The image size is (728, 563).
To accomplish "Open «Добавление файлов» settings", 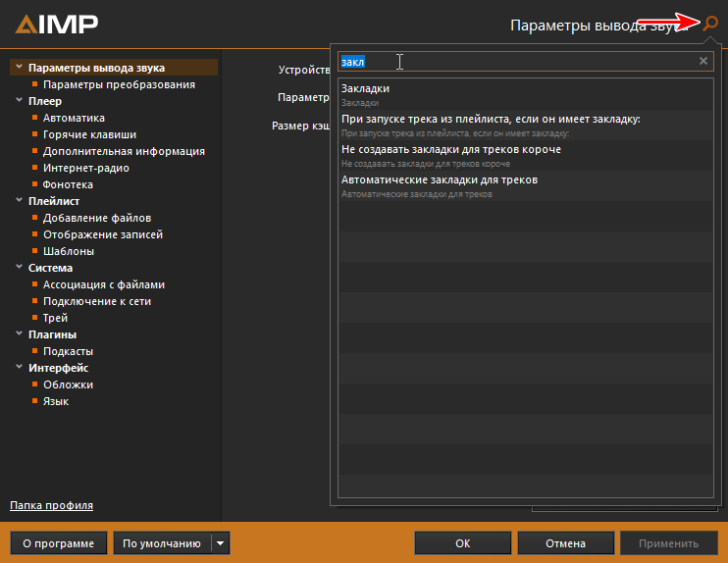I will (97, 218).
